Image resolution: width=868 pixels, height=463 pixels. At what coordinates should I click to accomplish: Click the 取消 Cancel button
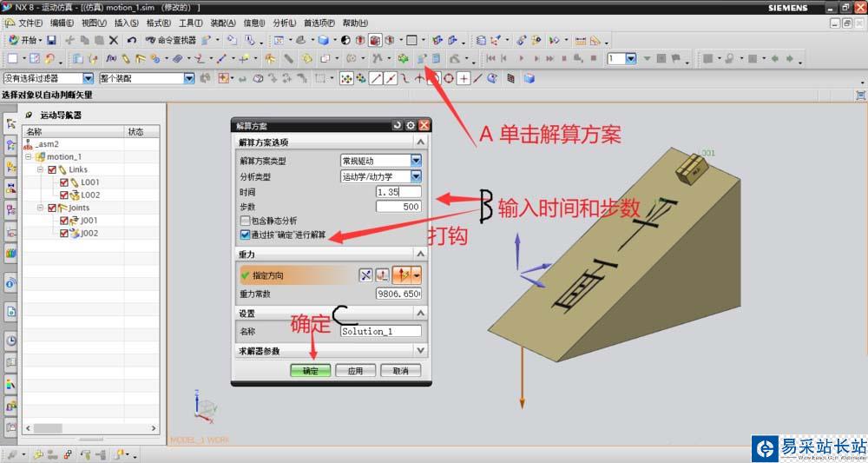point(401,371)
